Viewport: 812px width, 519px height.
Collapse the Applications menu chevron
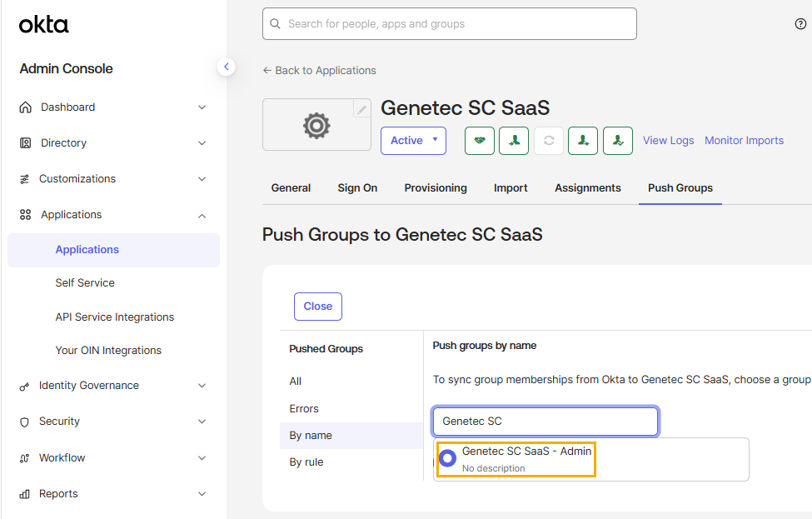(x=202, y=216)
